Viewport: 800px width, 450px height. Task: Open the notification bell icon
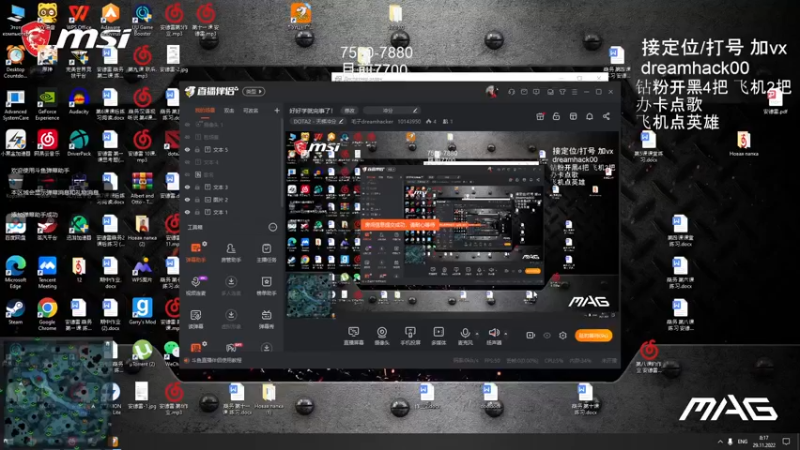pos(589,116)
